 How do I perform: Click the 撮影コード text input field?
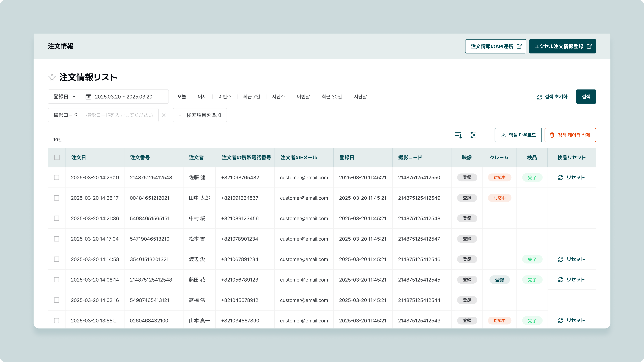[x=120, y=115]
